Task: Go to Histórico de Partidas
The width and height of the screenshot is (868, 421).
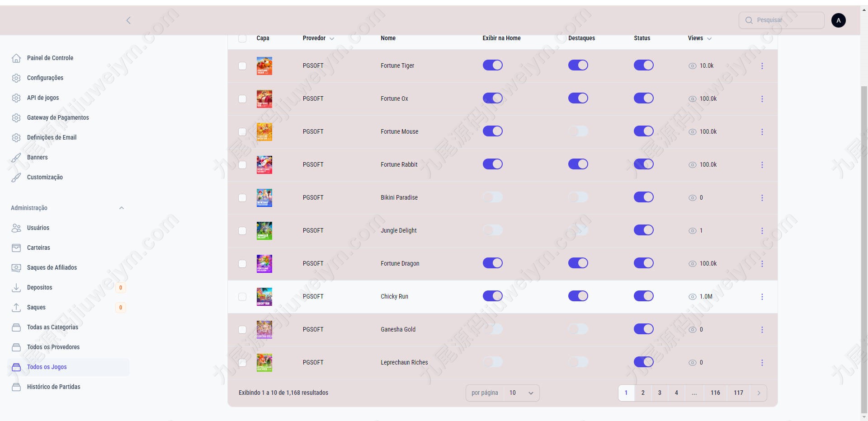Action: [54, 387]
